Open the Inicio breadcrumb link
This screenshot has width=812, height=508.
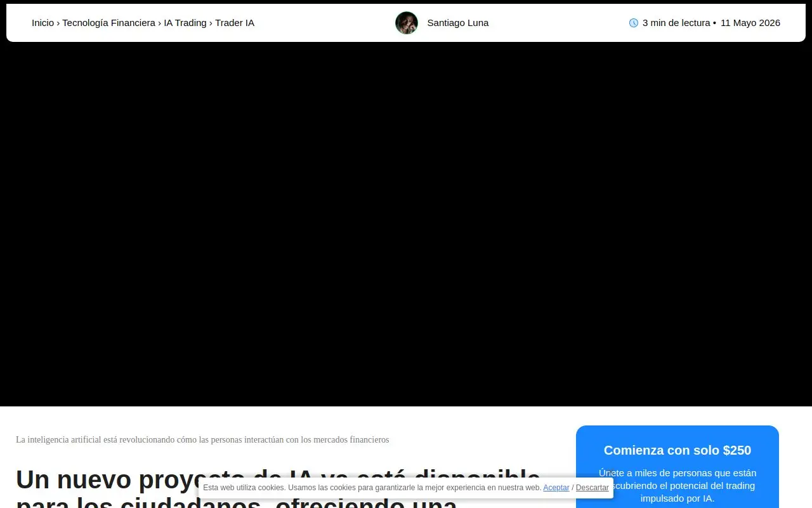click(x=43, y=23)
